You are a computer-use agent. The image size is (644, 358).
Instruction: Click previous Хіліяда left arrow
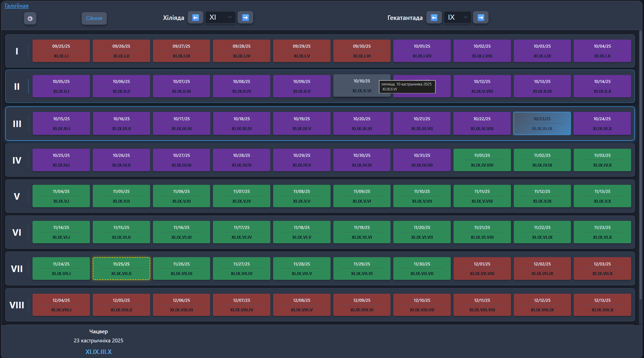[x=195, y=17]
